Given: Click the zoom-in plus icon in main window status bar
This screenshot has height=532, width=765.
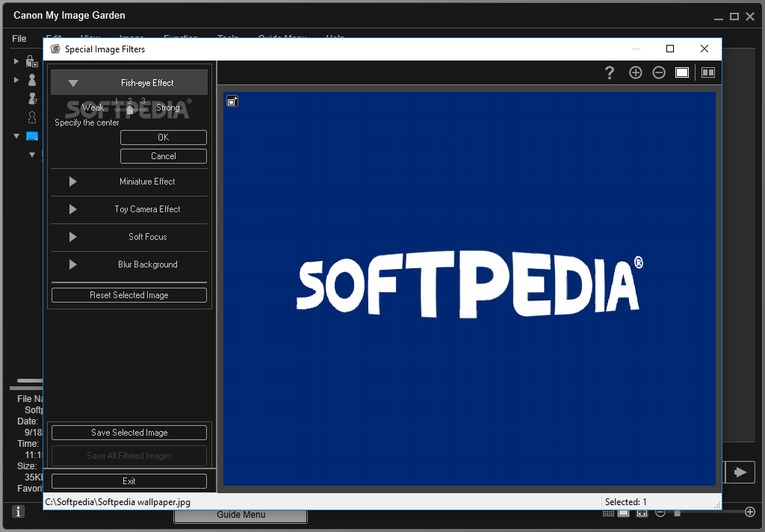Looking at the screenshot, I should pos(750,512).
